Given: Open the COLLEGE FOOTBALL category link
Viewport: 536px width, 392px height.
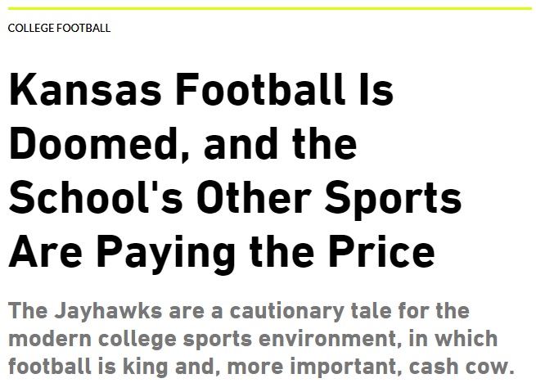Looking at the screenshot, I should (x=59, y=28).
